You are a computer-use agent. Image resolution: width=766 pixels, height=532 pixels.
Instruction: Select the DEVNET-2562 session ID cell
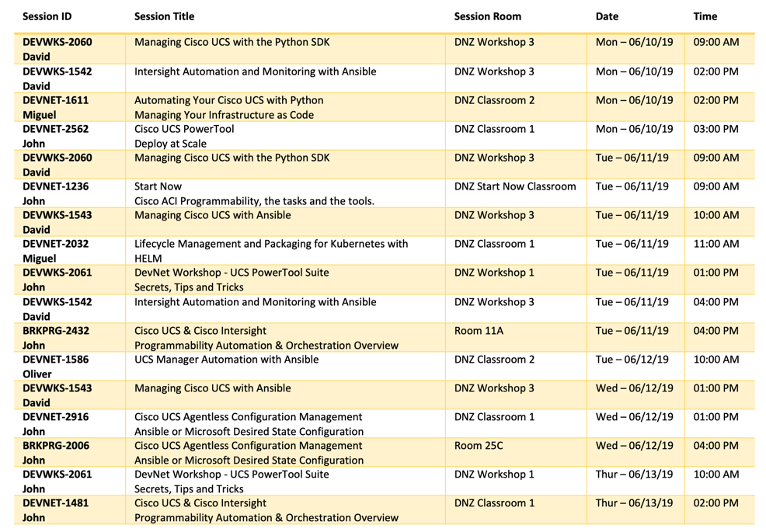(57, 129)
